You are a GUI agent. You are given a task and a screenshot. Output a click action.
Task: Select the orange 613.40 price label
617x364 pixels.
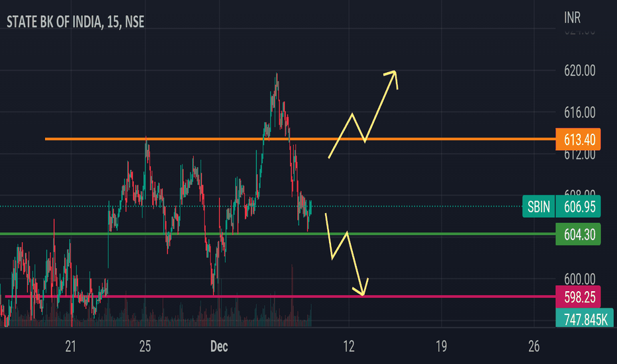(578, 139)
